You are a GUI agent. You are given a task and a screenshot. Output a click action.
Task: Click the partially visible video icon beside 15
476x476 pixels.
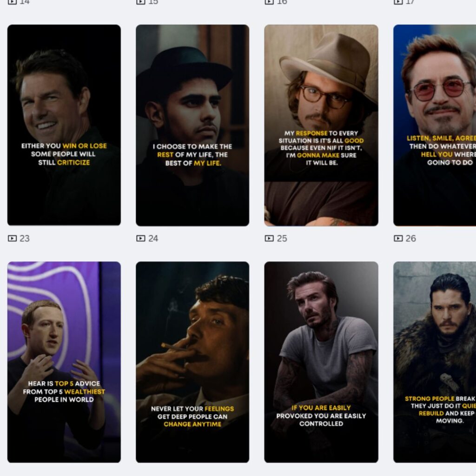(140, 2)
